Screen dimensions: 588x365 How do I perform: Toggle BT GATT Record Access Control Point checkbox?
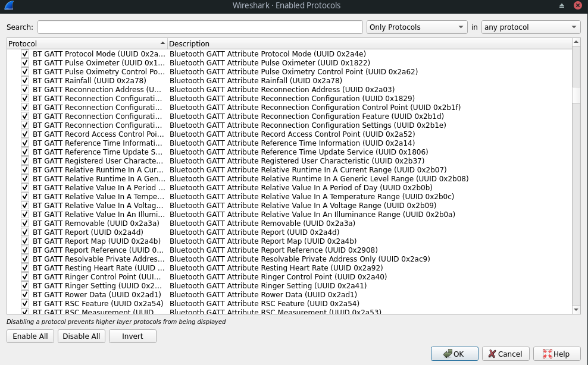click(x=25, y=134)
